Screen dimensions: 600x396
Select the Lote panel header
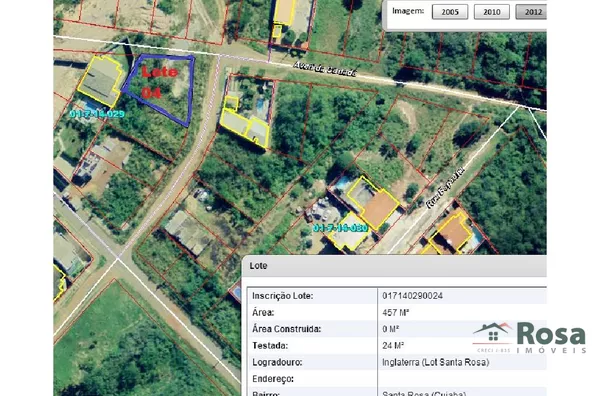click(x=394, y=266)
